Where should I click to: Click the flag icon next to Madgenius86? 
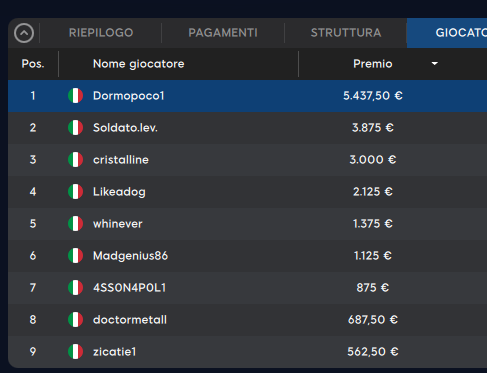click(x=76, y=256)
